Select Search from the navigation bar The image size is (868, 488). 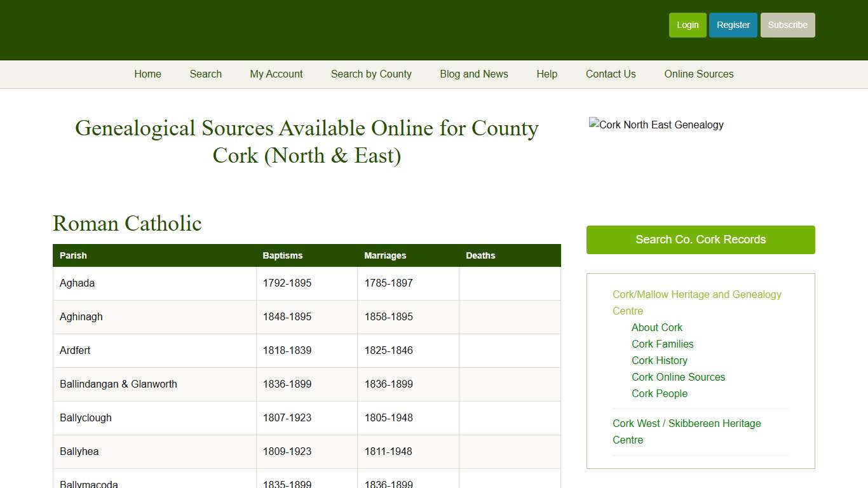[205, 74]
